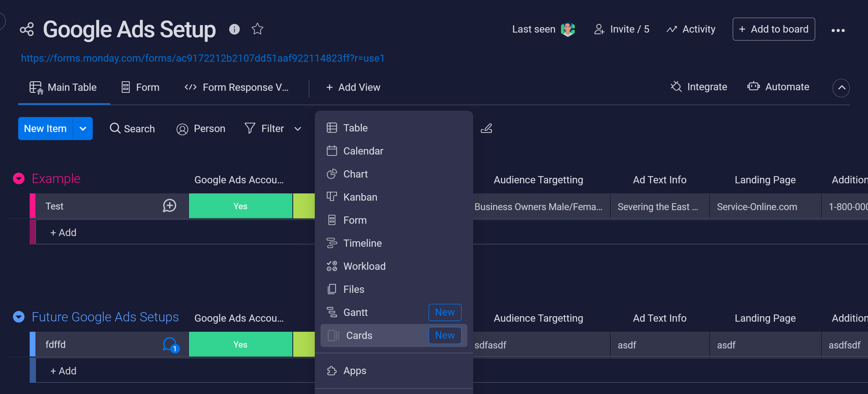Open the forms.monday.com link

coord(202,58)
